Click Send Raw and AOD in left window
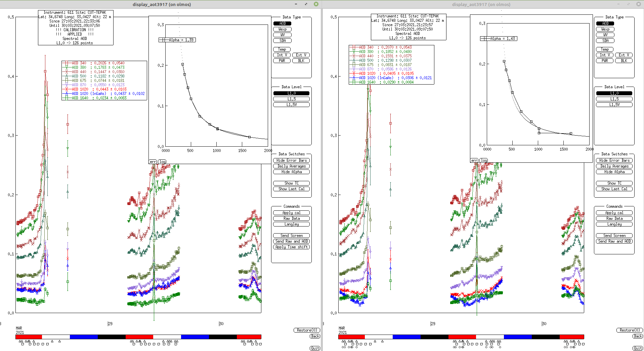Viewport: 644px width, 351px height. coord(291,241)
